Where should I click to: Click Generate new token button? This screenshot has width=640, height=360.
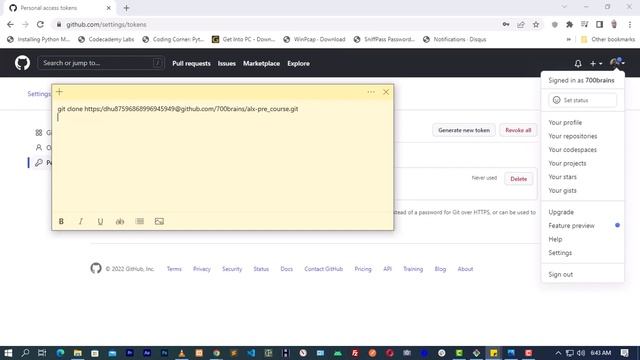[464, 130]
